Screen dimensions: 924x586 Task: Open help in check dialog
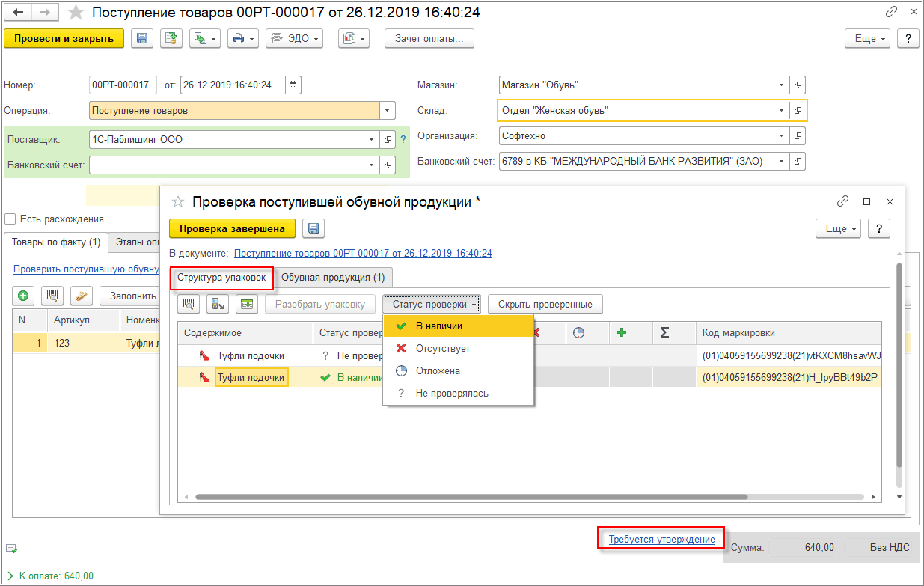(x=878, y=228)
